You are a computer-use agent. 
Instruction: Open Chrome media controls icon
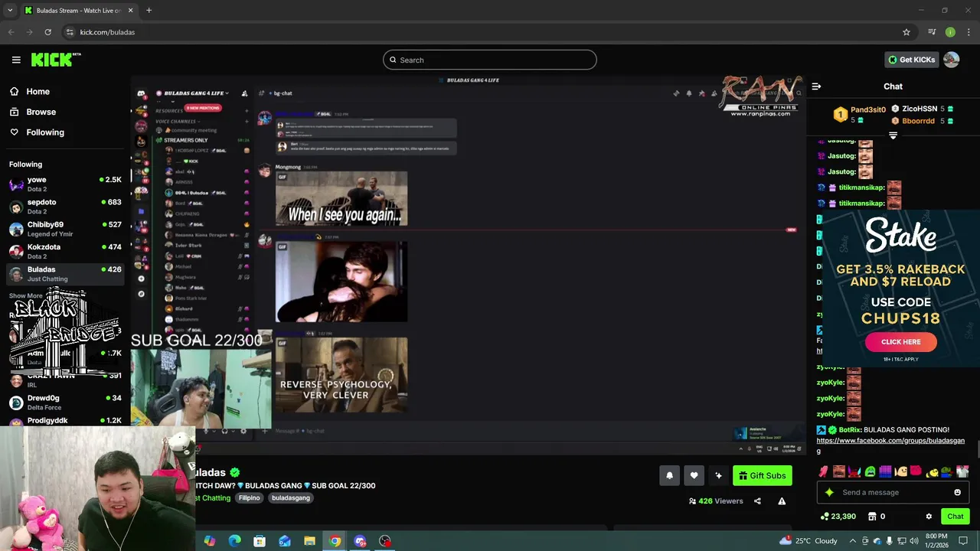pyautogui.click(x=932, y=32)
